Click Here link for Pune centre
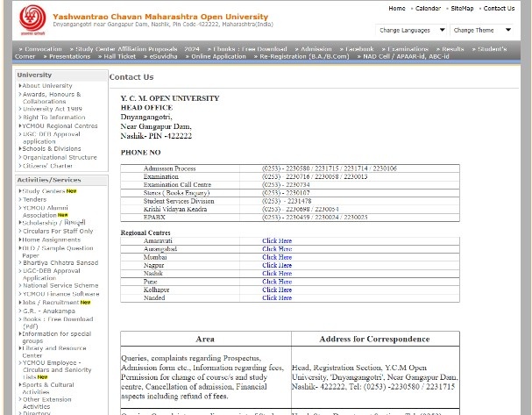The width and height of the screenshot is (532, 415). click(277, 282)
